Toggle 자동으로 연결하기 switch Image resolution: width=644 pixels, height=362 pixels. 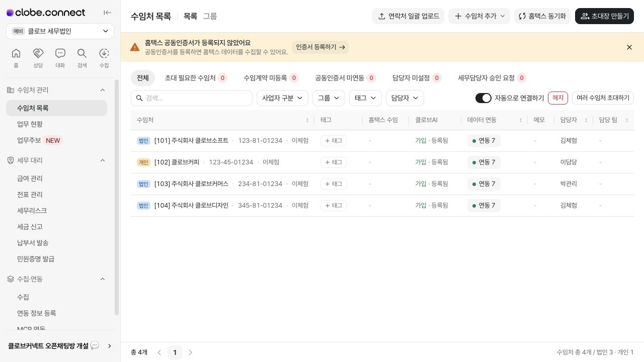tap(483, 98)
